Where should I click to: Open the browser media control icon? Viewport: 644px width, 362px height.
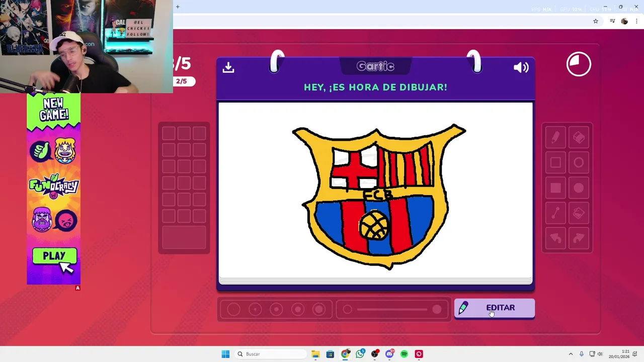(x=612, y=21)
